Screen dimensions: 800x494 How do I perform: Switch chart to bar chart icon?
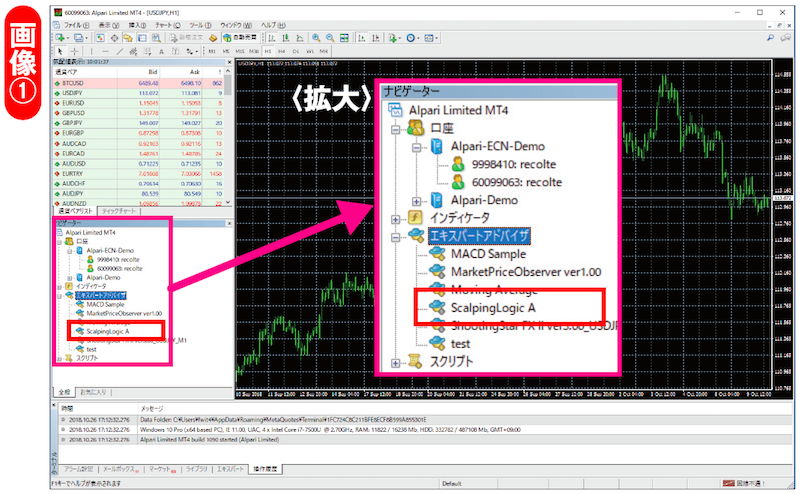click(x=272, y=38)
